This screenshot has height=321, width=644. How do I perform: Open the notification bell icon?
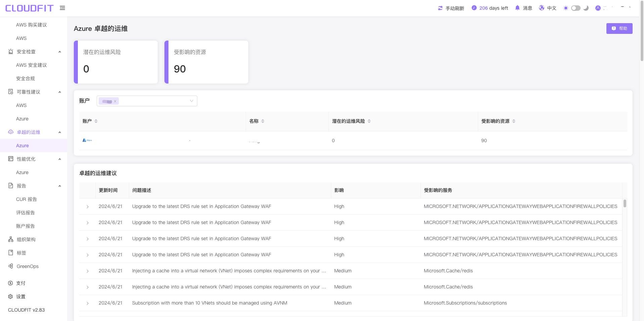click(x=517, y=8)
